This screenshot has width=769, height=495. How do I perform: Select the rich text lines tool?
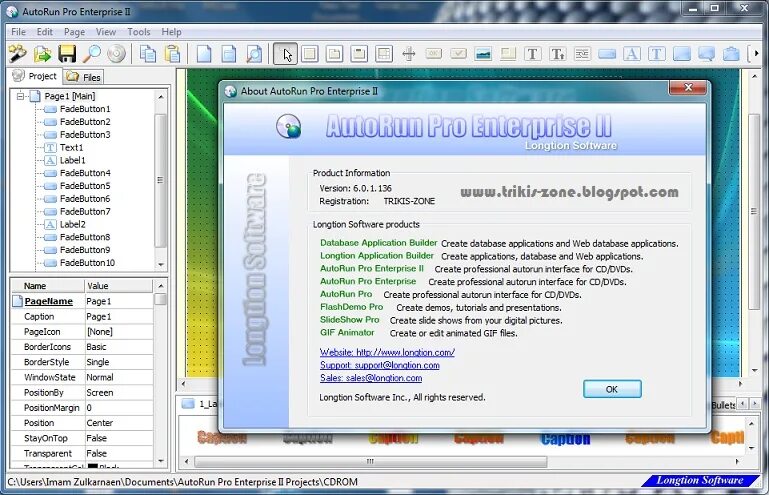582,53
